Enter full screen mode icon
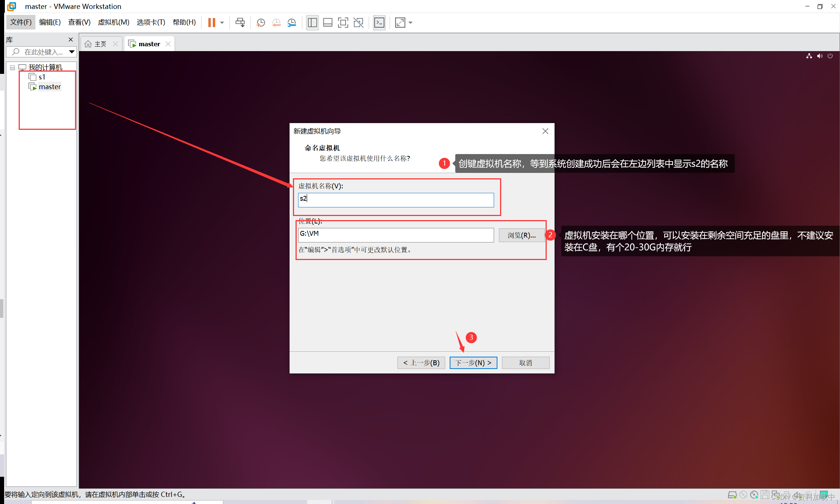Viewport: 840px width, 504px height. (x=343, y=23)
